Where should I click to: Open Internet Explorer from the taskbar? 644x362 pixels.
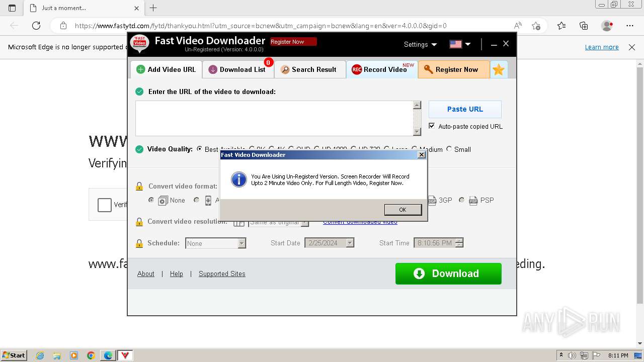[x=40, y=355]
